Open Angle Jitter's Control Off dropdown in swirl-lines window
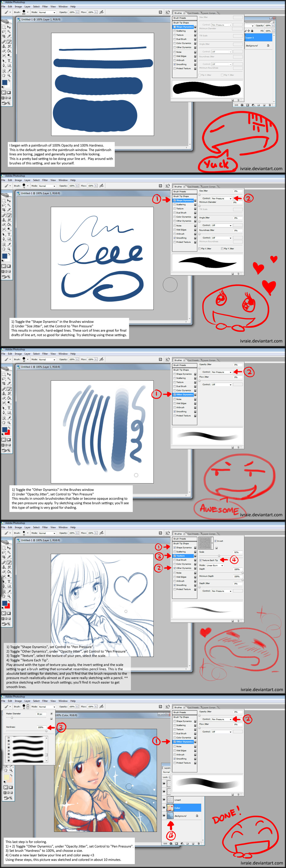 coord(222,226)
